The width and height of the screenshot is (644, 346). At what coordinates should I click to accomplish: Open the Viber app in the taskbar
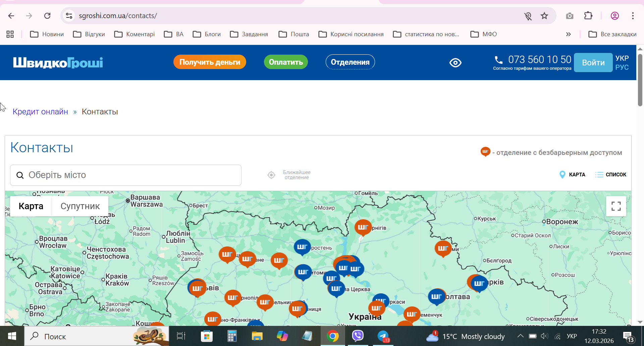tap(358, 336)
